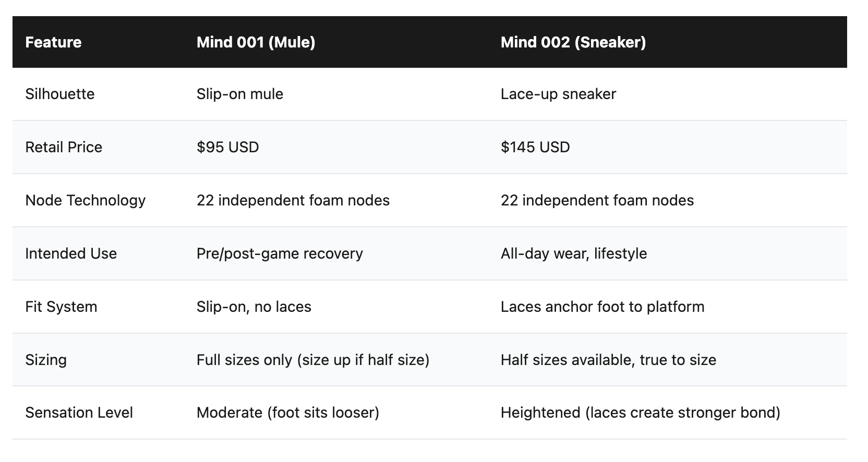The width and height of the screenshot is (868, 462).
Task: Click the "Lace-up sneaker" cell
Action: [x=558, y=94]
